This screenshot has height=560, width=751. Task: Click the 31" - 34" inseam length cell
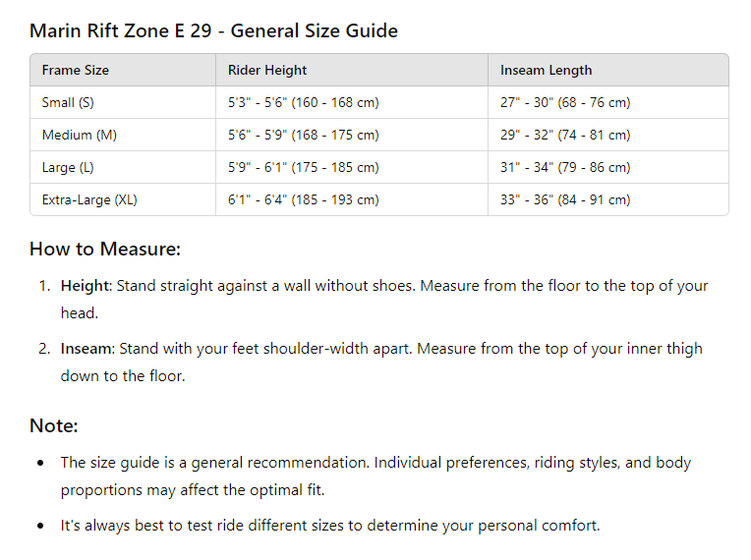(x=565, y=167)
